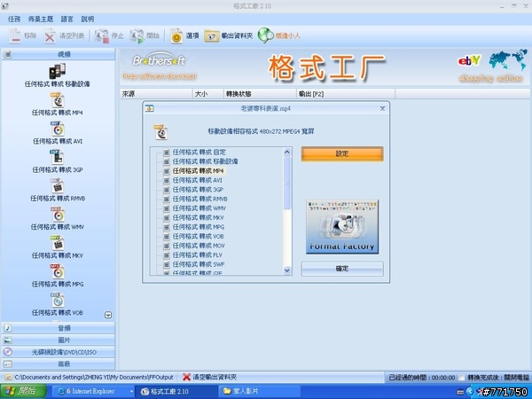
Task: Click the dialog list scroll down arrow
Action: coord(287,270)
